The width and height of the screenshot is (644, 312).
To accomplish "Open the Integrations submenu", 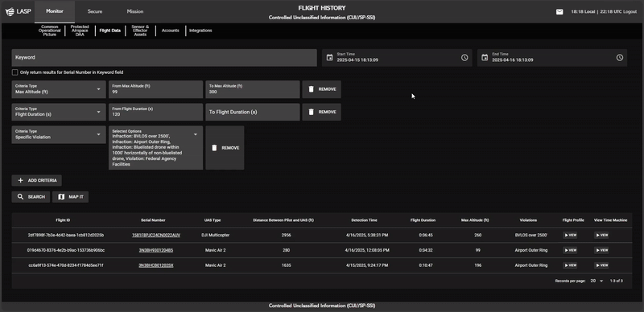I will coord(200,31).
